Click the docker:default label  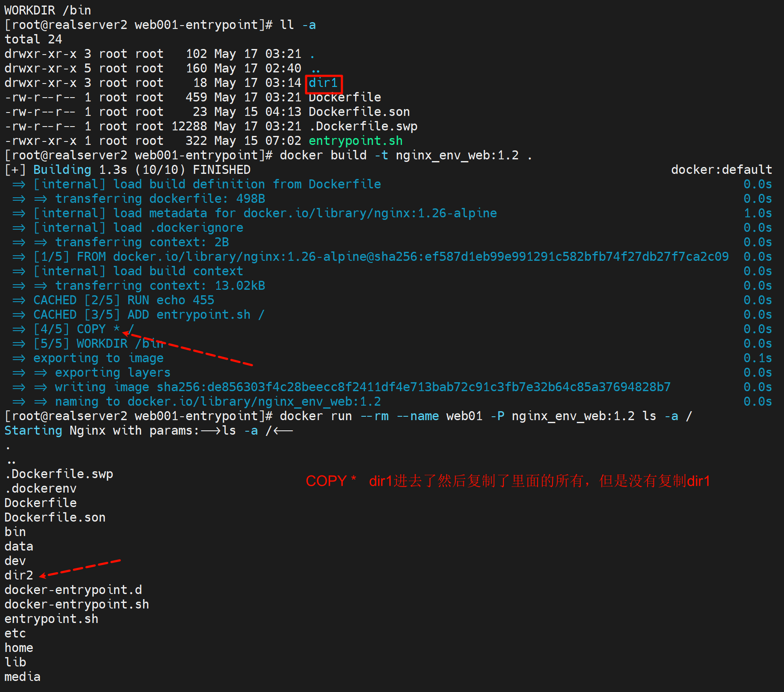click(x=721, y=170)
